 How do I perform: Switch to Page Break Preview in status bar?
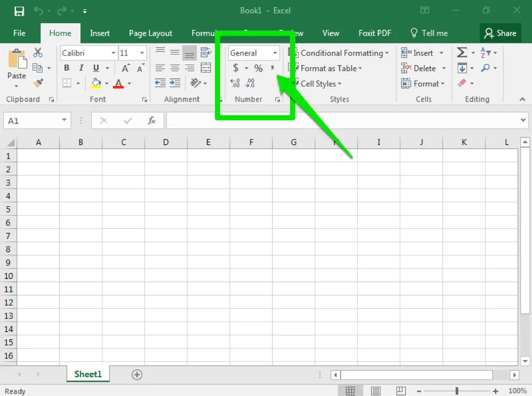pyautogui.click(x=401, y=391)
